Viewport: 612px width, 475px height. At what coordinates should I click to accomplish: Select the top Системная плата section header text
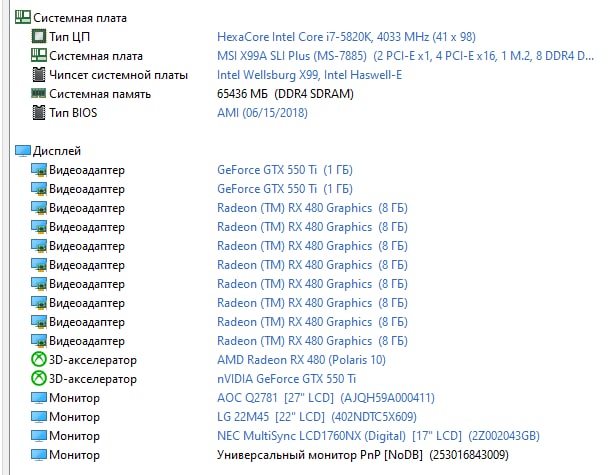(x=80, y=18)
